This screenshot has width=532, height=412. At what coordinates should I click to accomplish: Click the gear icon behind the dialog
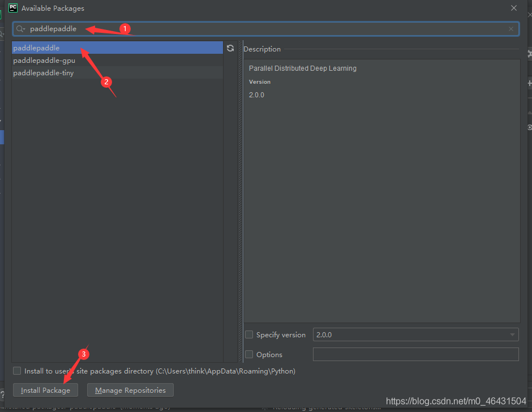click(529, 127)
